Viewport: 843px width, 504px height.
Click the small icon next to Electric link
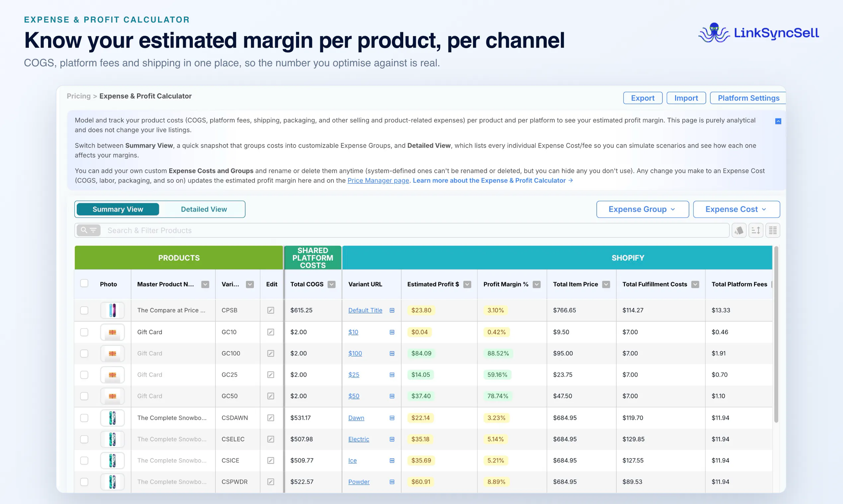(x=392, y=439)
